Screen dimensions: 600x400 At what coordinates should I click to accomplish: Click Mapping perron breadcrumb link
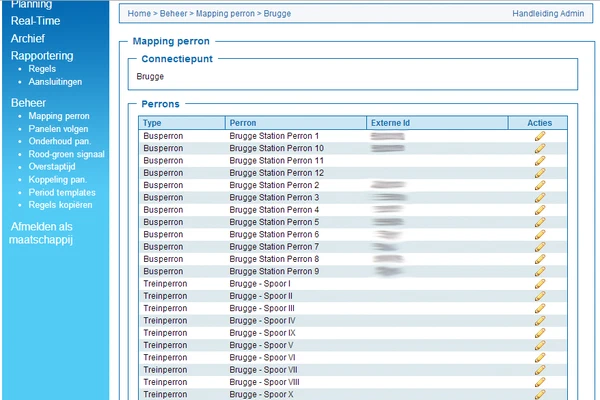tap(225, 13)
